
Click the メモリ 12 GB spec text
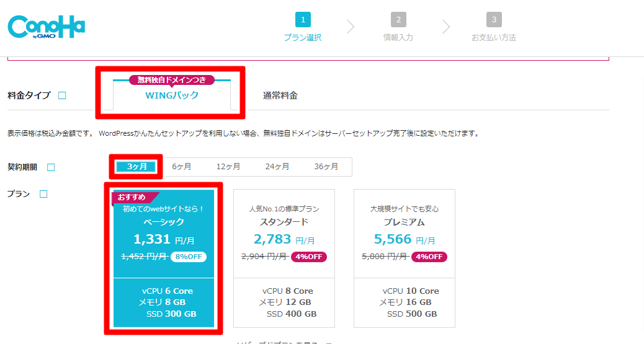(285, 302)
